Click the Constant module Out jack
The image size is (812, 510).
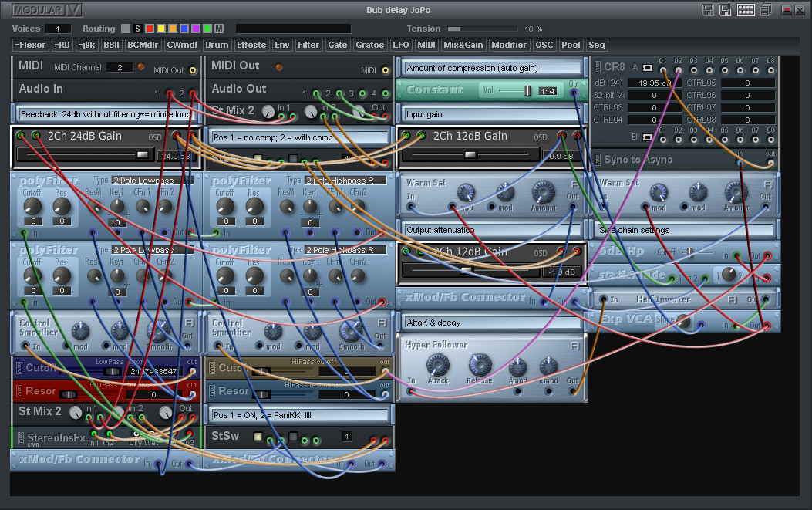pyautogui.click(x=574, y=93)
